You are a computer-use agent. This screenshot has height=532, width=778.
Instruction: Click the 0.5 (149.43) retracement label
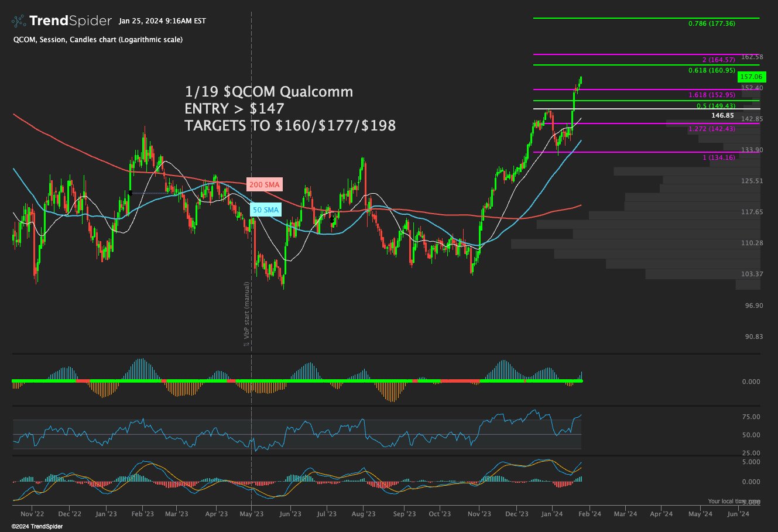pos(717,106)
